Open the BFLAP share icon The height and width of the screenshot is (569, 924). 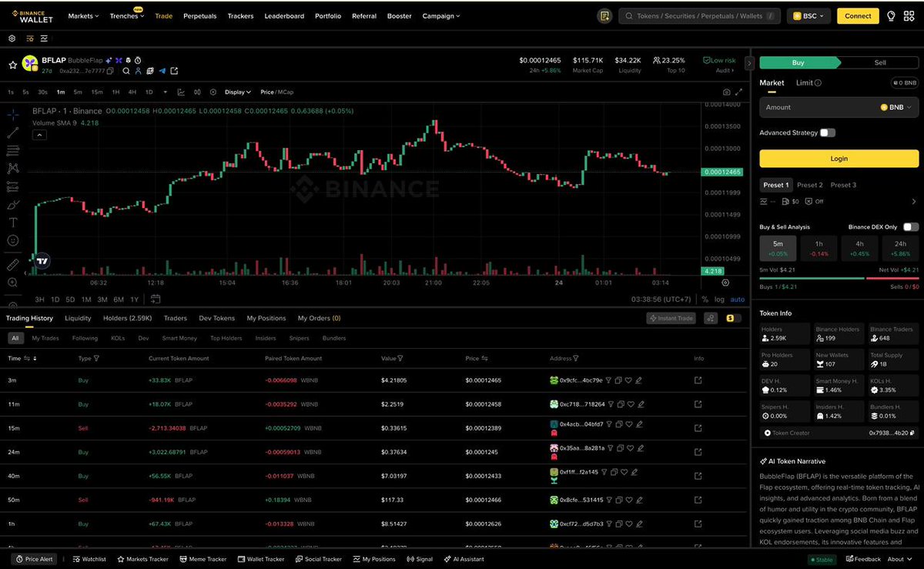[174, 71]
